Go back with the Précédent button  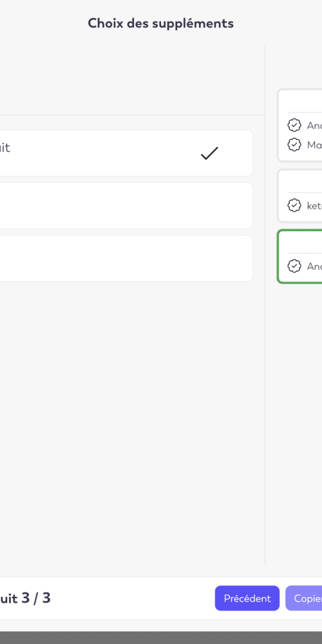pyautogui.click(x=247, y=598)
